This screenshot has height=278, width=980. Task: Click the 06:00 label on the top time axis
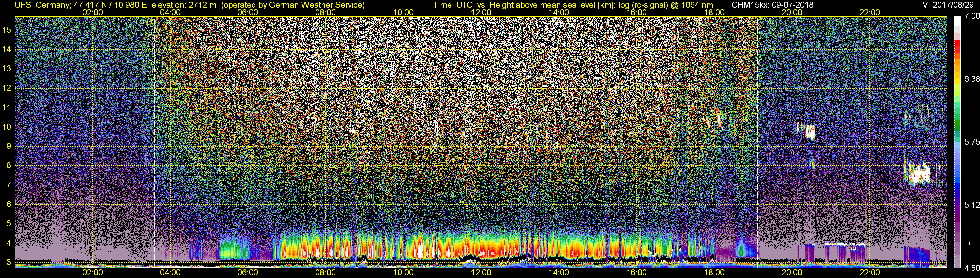[x=248, y=12]
